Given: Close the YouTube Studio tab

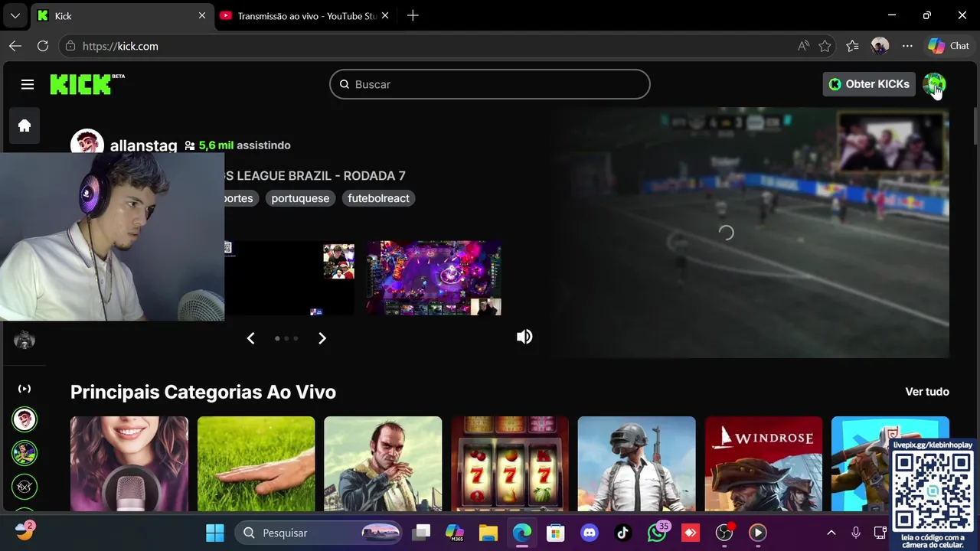Looking at the screenshot, I should coord(385,15).
